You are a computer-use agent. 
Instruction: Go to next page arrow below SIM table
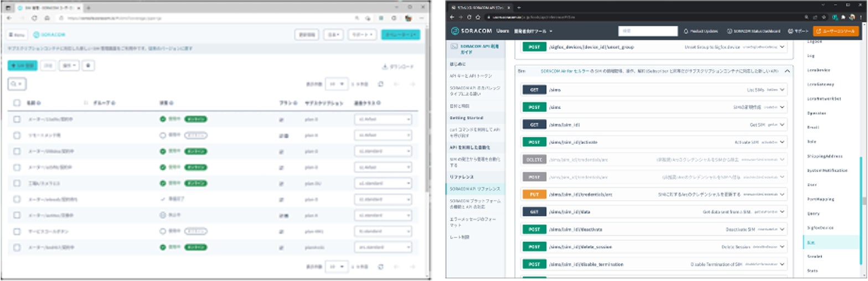412,267
